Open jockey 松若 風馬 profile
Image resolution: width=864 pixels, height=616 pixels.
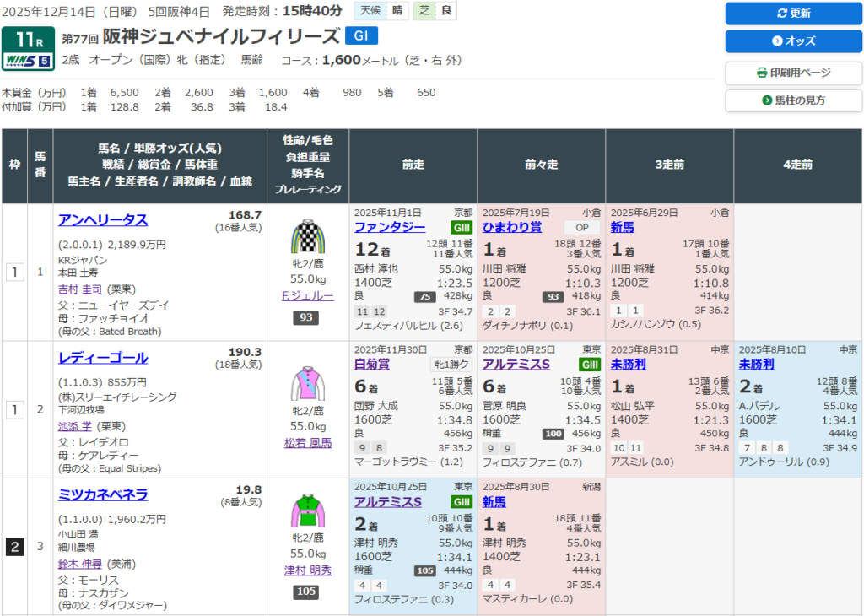point(308,443)
